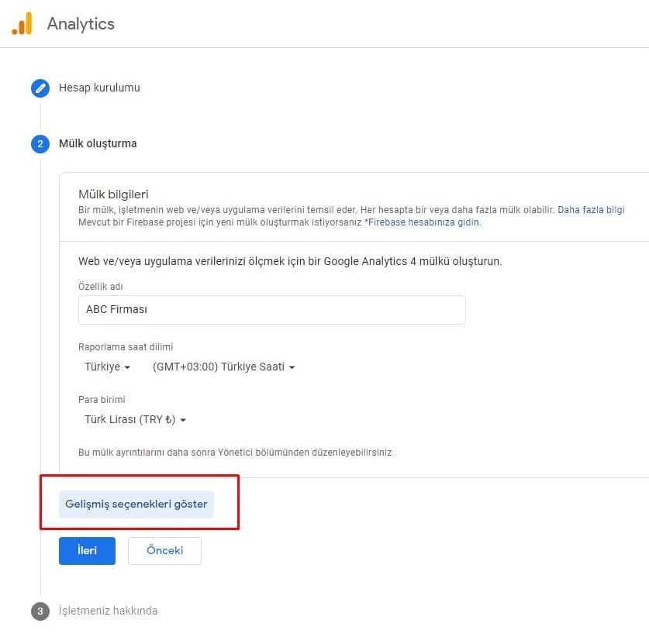649x644 pixels.
Task: Open the Türk Lirası currency dropdown
Action: tap(135, 420)
